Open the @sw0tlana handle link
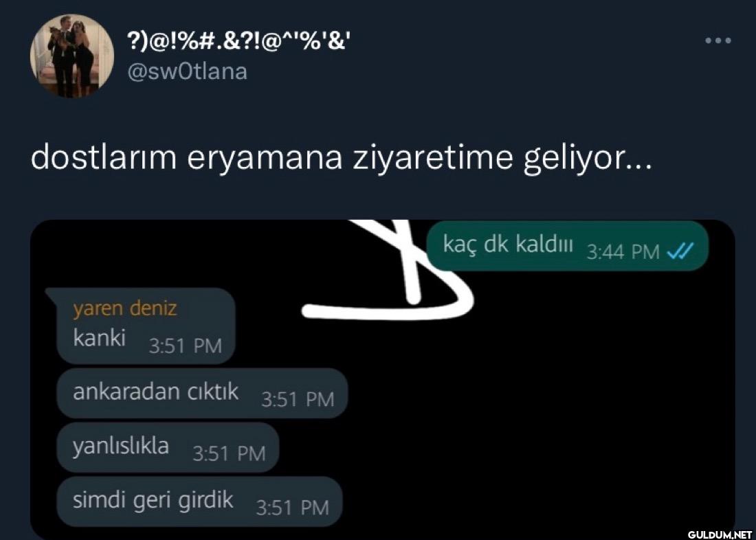Viewport: 756px width, 540px height. click(x=186, y=71)
